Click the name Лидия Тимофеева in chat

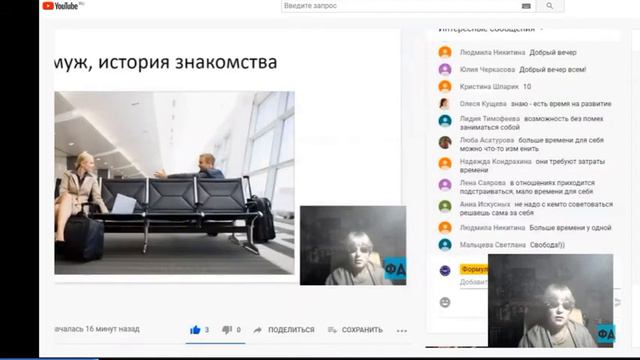490,119
